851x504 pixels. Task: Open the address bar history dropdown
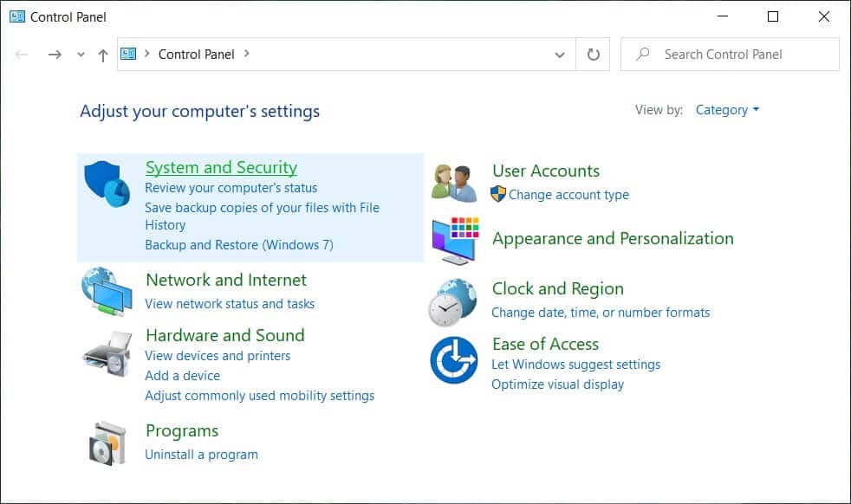click(559, 55)
